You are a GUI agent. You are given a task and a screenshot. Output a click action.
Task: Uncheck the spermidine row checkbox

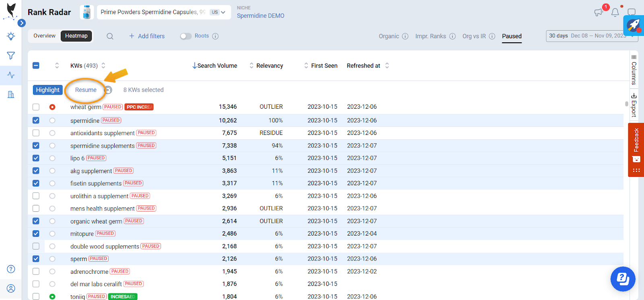click(36, 120)
